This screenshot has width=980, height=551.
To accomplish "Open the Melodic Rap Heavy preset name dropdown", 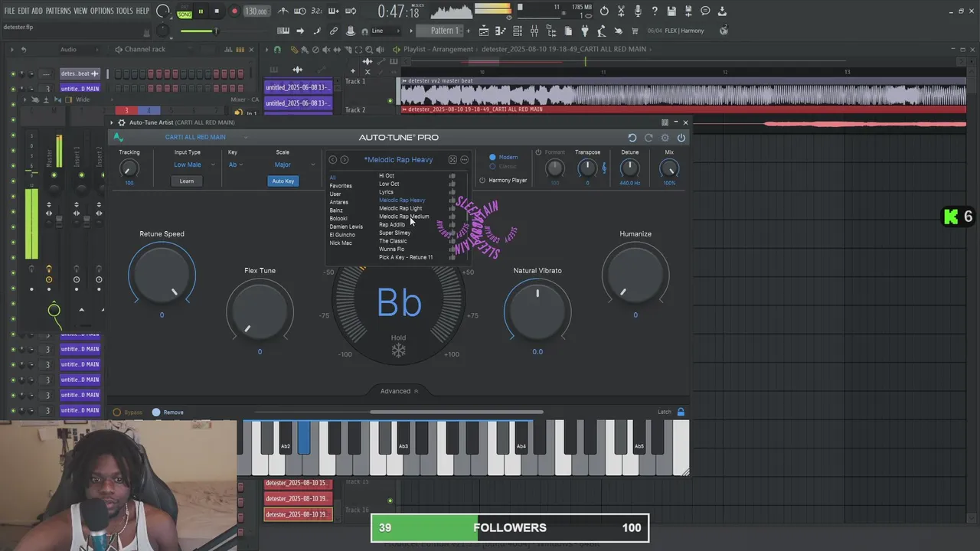I will click(399, 160).
